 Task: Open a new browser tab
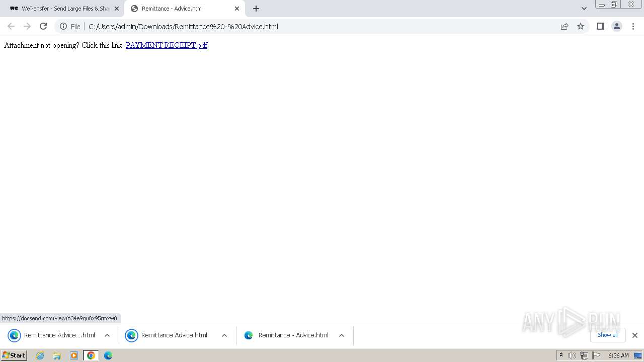tap(256, 9)
